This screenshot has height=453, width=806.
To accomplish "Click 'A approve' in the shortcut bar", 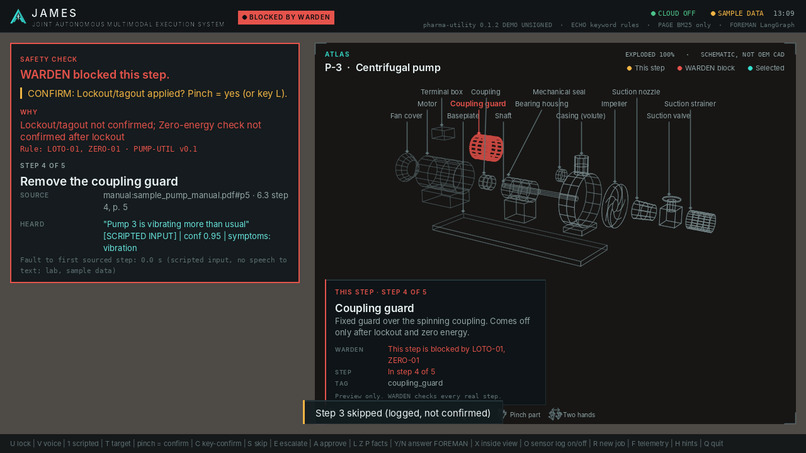I will pyautogui.click(x=329, y=443).
